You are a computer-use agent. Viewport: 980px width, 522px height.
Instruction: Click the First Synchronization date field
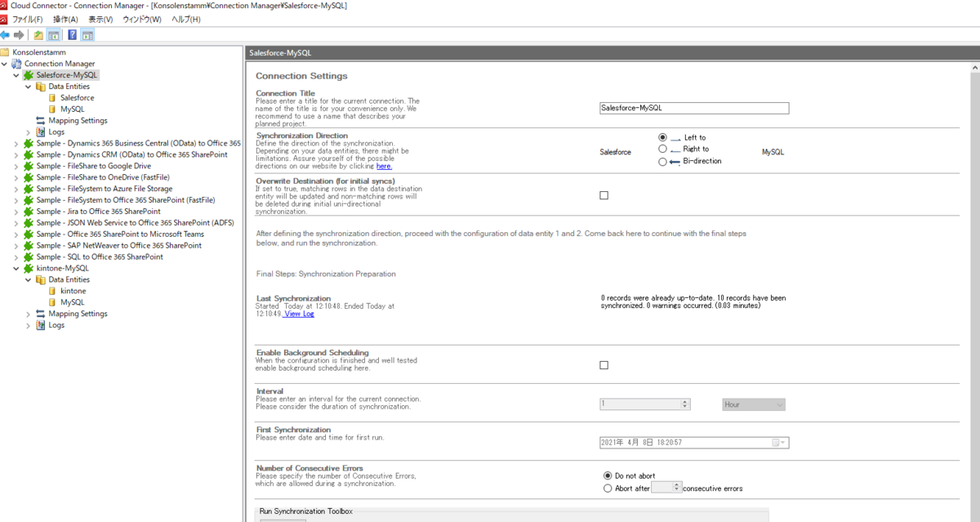point(694,443)
